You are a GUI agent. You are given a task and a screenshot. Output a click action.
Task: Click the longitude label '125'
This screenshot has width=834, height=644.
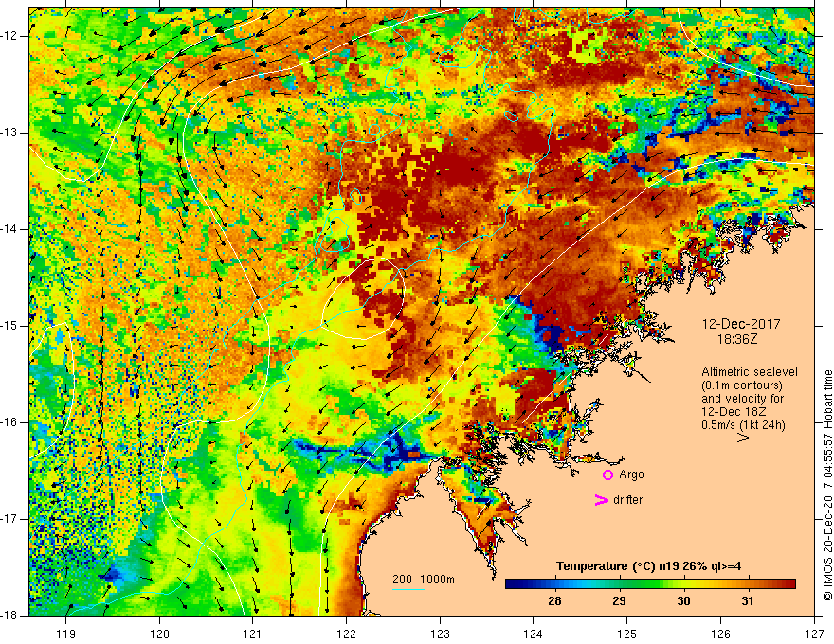(x=627, y=634)
